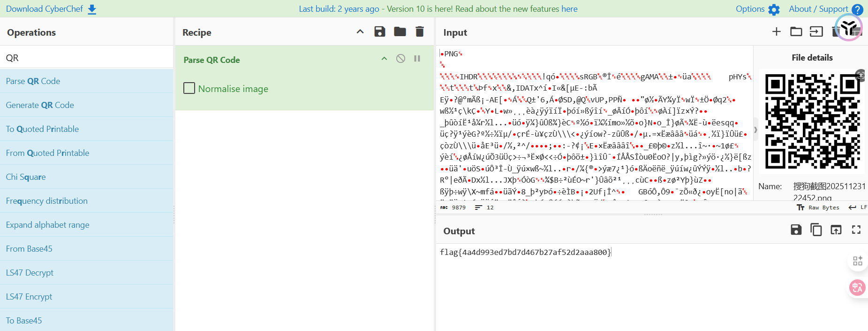
Task: Replace input with output
Action: click(x=836, y=230)
